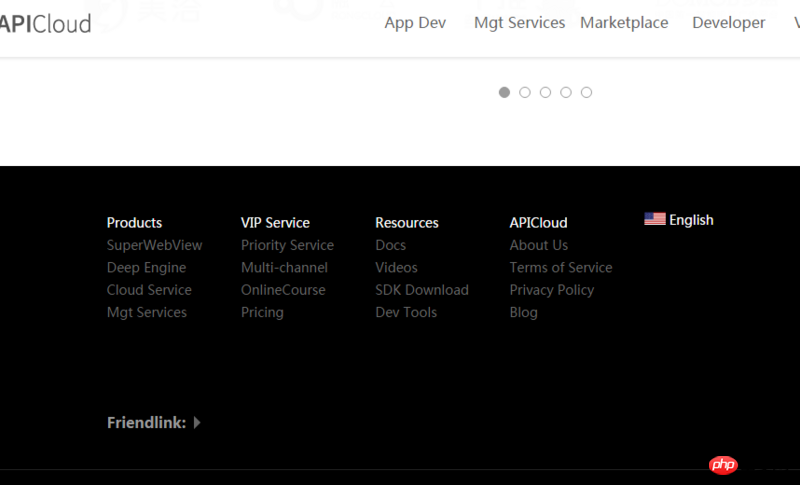Expand the Friendlink arrow
Viewport: 800px width, 485px height.
pos(197,423)
